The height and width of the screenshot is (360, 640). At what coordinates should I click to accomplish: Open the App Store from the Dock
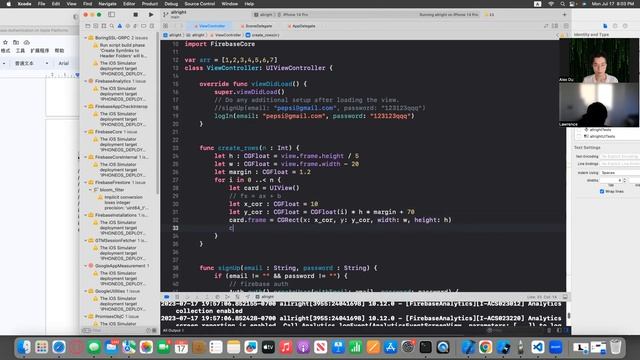(391, 347)
